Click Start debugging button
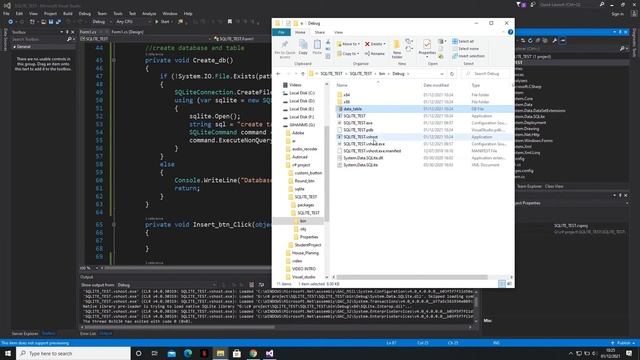Viewport: 640px width, 360px height. [x=162, y=22]
